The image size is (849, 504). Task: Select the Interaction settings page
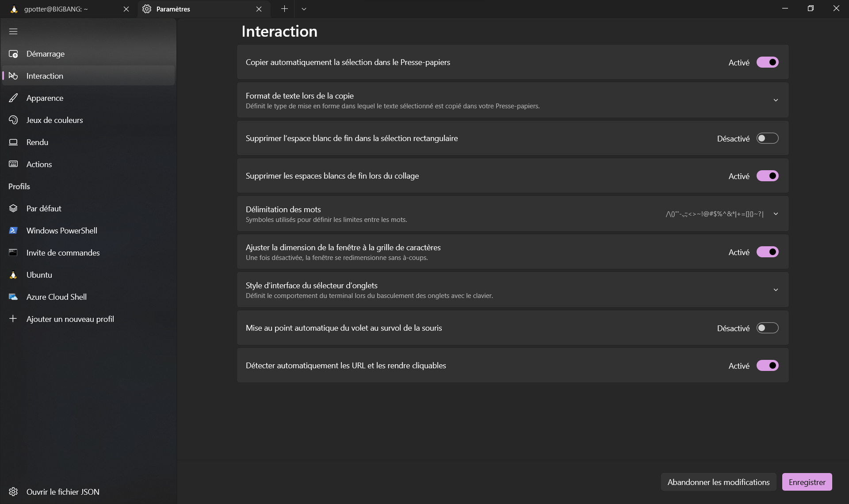click(88, 76)
